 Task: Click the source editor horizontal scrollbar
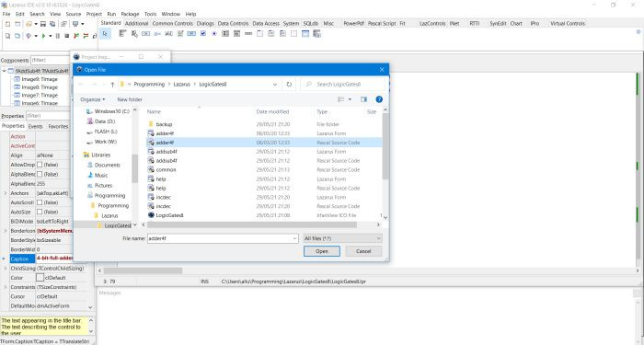coord(143,270)
